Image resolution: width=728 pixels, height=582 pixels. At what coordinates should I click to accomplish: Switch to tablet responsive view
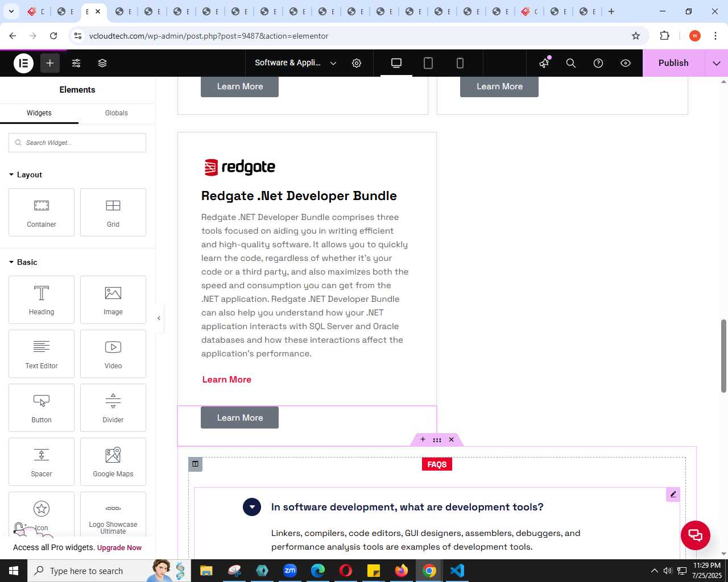428,63
